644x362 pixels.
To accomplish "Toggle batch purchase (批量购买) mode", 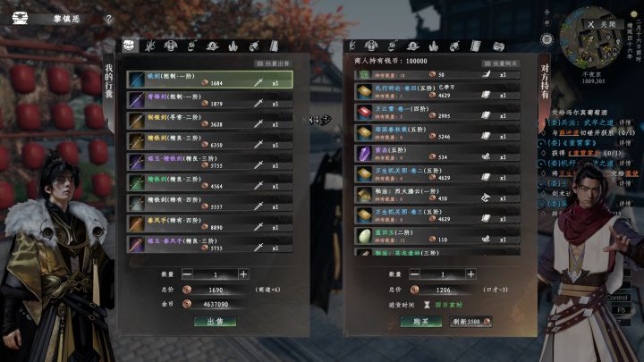I will [501, 63].
